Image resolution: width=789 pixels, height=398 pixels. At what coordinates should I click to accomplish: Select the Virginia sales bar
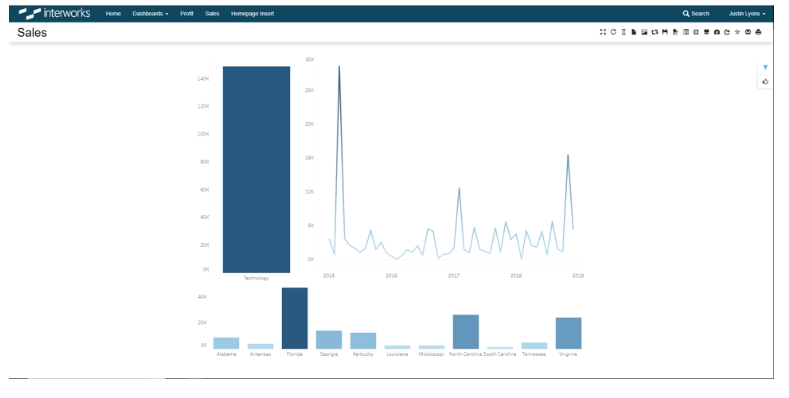568,333
